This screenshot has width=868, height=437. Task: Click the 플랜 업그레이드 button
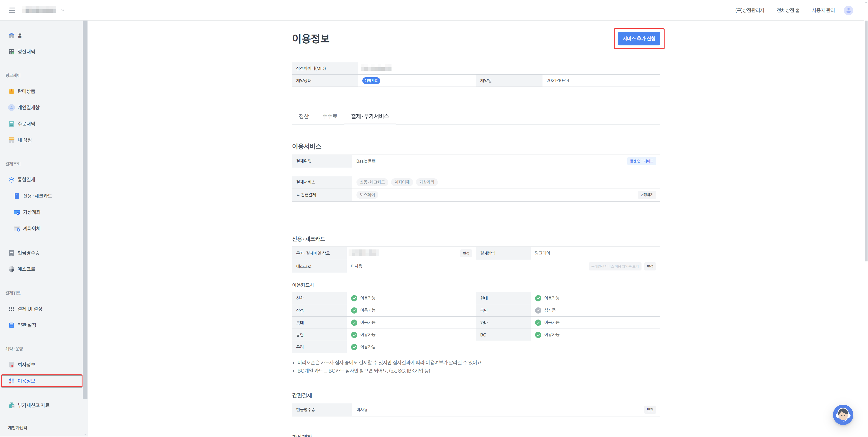coord(641,161)
